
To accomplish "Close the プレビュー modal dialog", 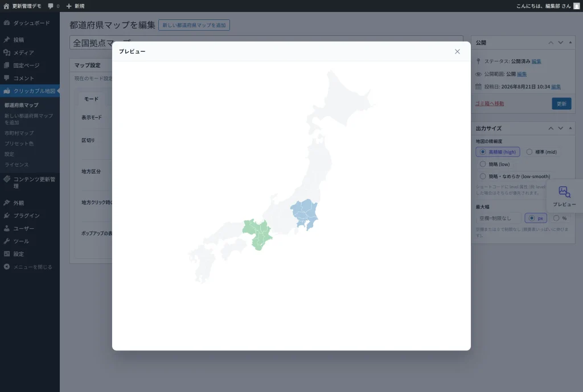I will pyautogui.click(x=457, y=52).
